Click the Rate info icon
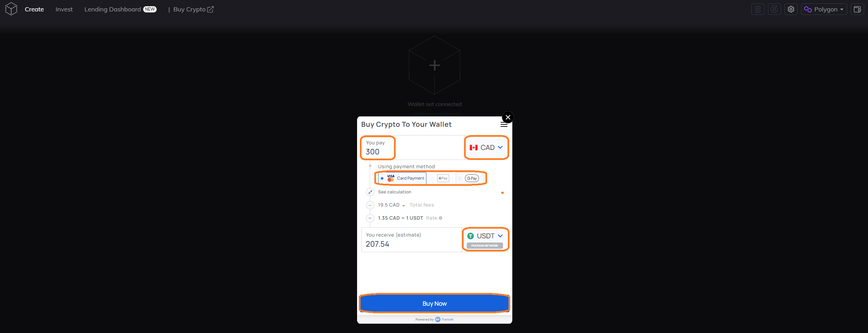Image resolution: width=868 pixels, height=333 pixels. pos(441,218)
